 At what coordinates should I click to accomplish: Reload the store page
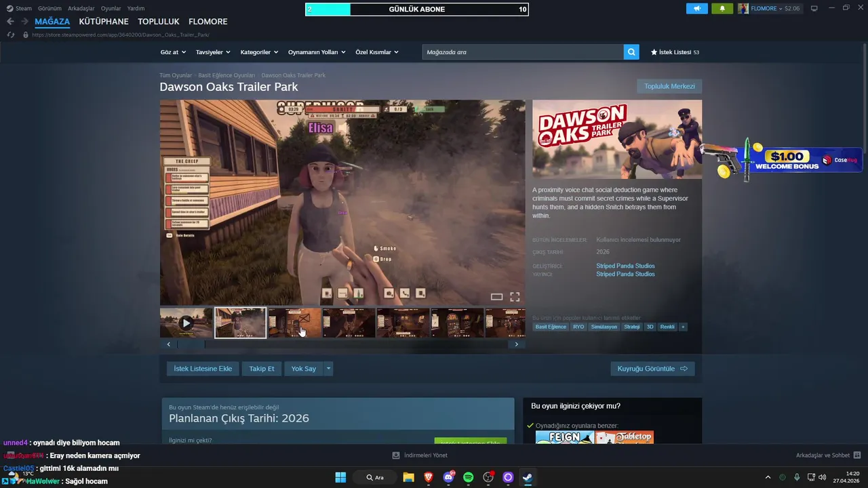tap(10, 35)
